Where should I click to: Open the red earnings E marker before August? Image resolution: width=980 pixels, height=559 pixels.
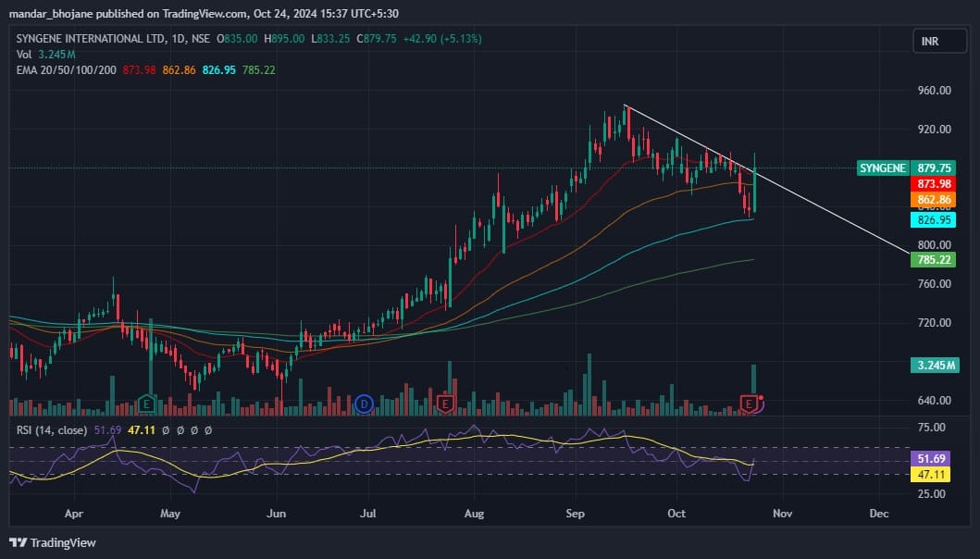[445, 404]
